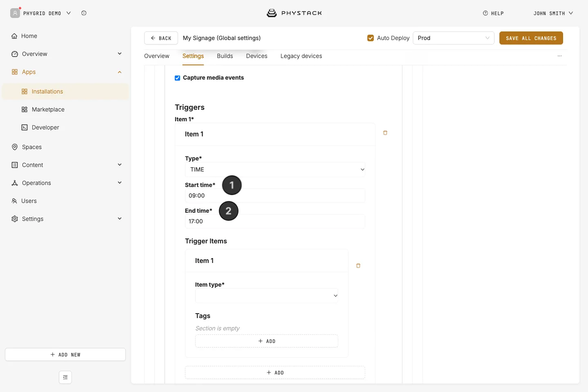
Task: Expand the Operations menu chevron
Action: point(120,183)
